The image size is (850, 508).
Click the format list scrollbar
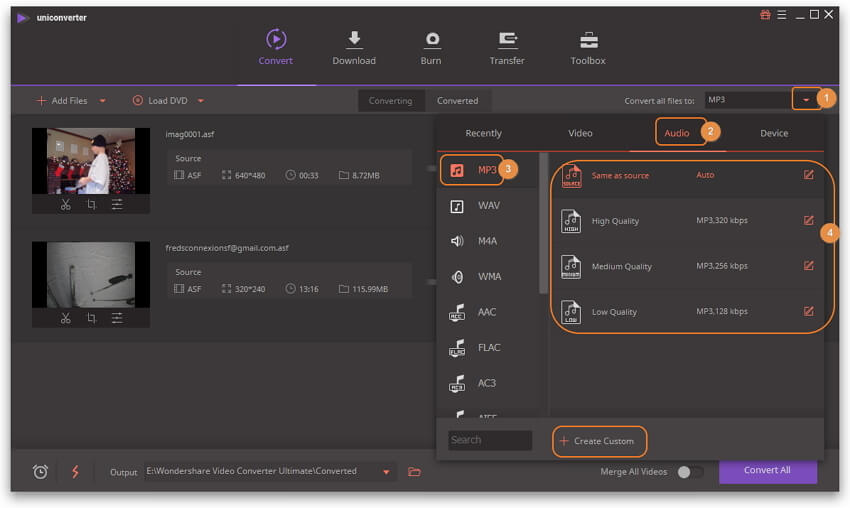[543, 223]
